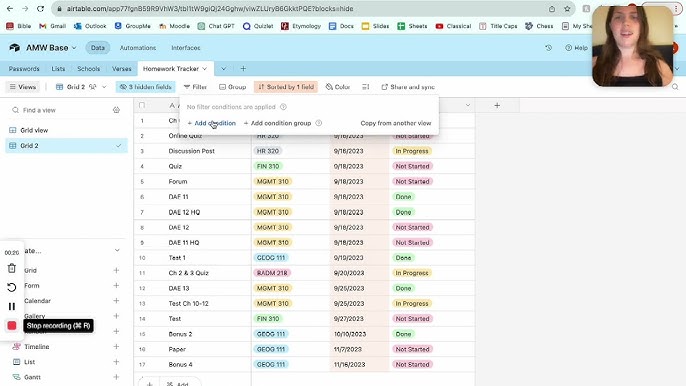
Task: Pause the screen recording
Action: [12, 306]
